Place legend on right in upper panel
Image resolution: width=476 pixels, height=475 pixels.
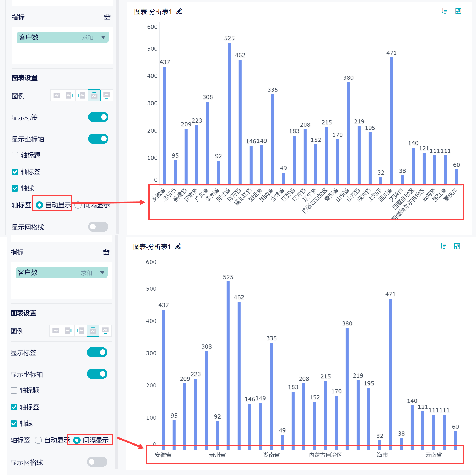[x=69, y=95]
